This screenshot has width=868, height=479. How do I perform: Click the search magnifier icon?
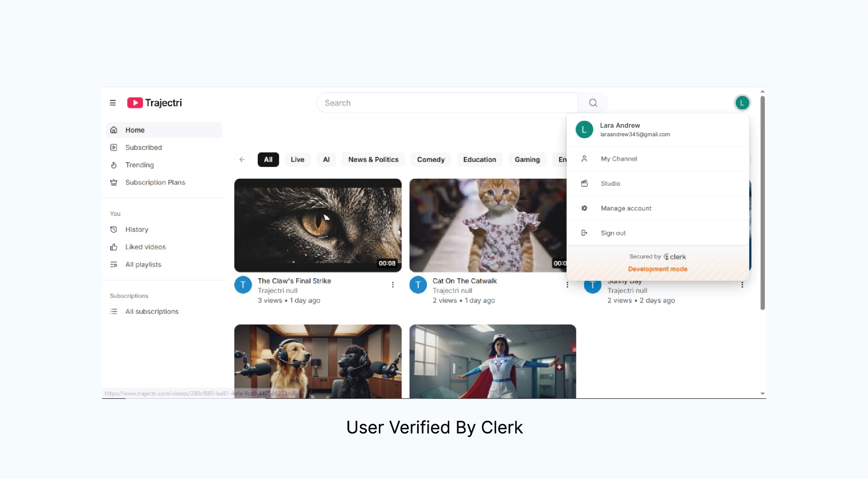[x=593, y=103]
